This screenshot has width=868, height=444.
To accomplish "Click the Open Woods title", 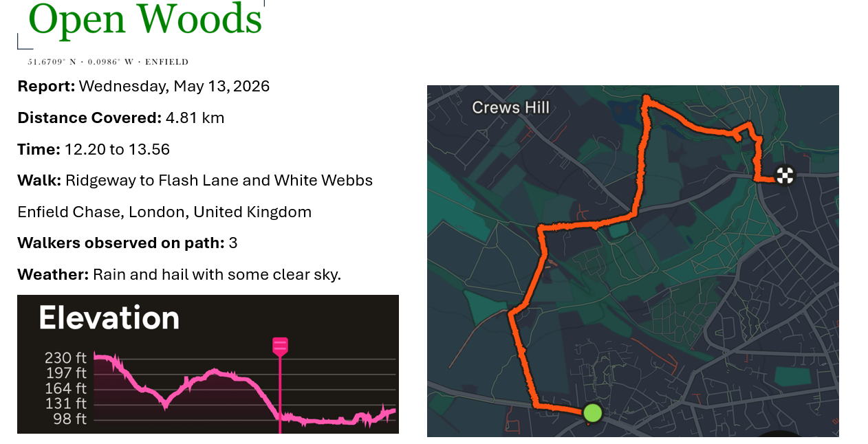I will click(x=145, y=19).
